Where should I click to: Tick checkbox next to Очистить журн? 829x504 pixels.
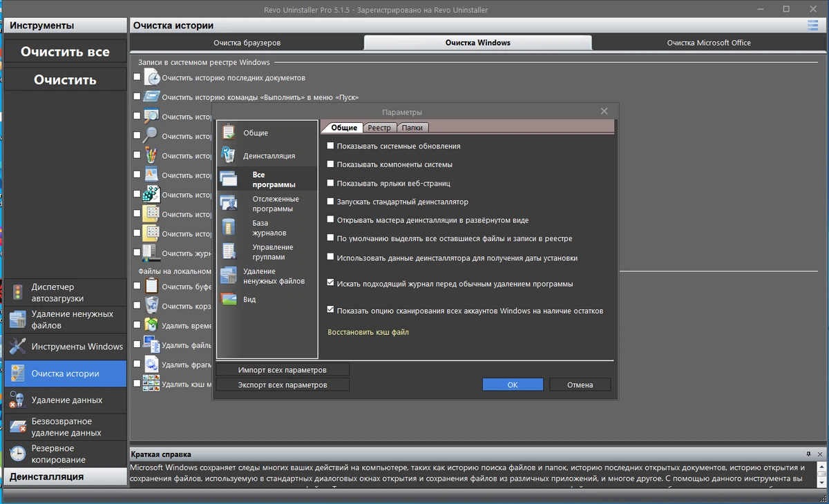point(137,253)
